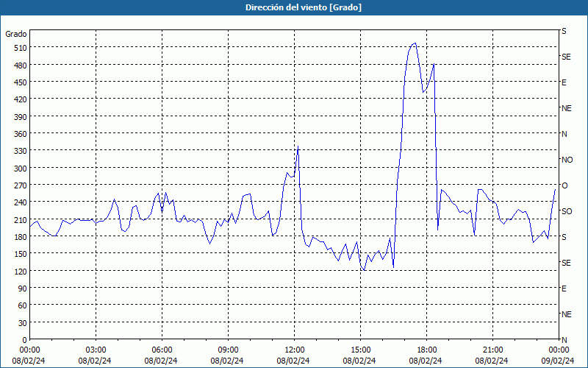The height and width of the screenshot is (368, 588).
Task: Select the 360 value on the left axis
Action: (x=20, y=134)
